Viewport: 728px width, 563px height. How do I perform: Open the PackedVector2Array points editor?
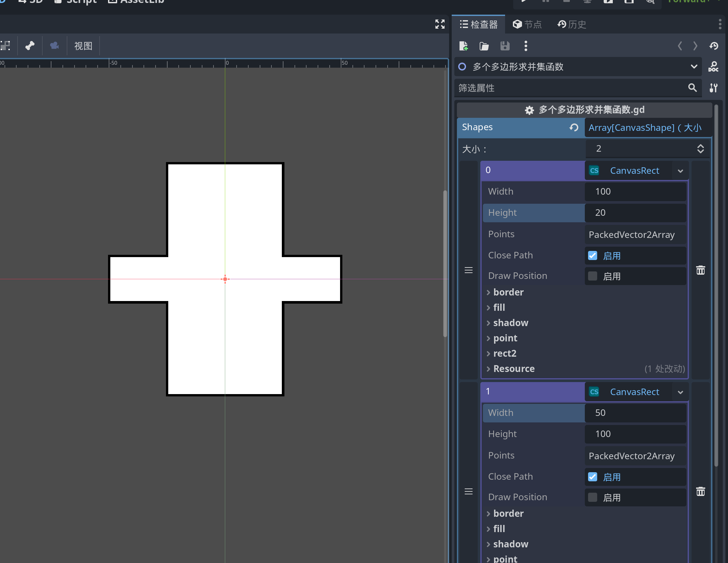tap(632, 234)
